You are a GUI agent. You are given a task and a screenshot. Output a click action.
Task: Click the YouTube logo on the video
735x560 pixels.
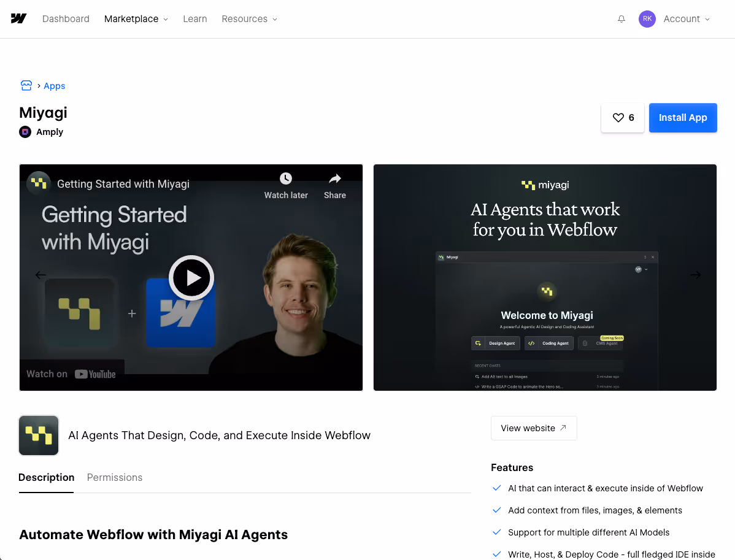[95, 374]
